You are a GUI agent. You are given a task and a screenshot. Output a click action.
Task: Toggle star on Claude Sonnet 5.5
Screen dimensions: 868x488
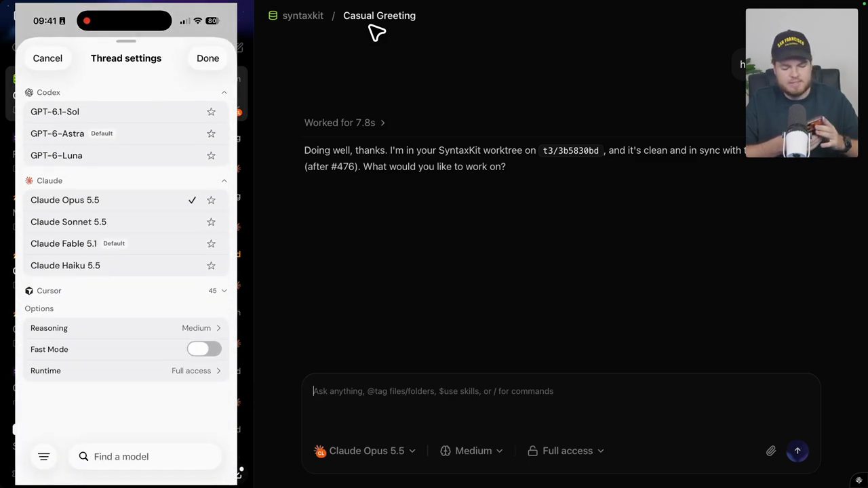click(x=211, y=222)
